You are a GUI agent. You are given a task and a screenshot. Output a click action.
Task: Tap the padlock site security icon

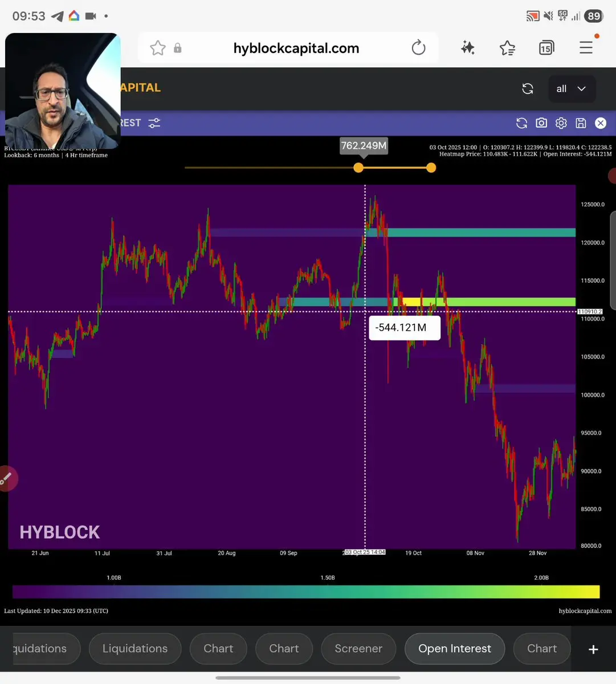(x=178, y=48)
